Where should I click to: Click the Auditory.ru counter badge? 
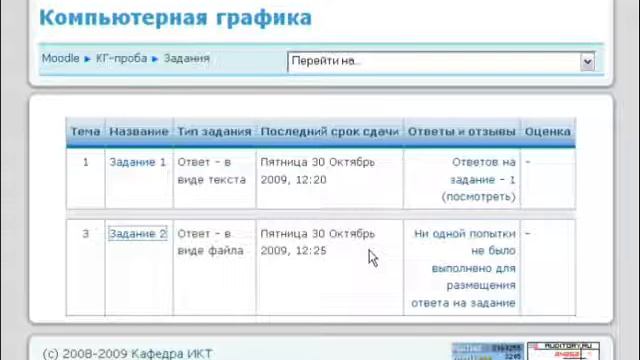(563, 351)
